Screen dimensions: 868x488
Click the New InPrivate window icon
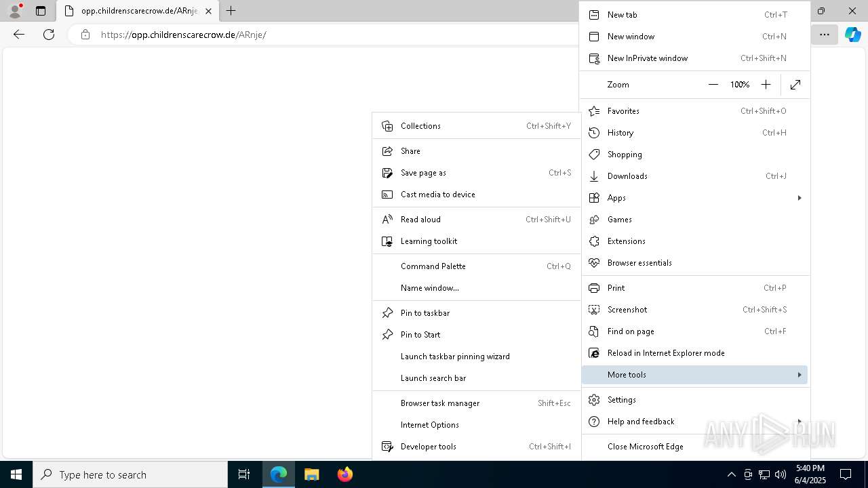tap(594, 58)
